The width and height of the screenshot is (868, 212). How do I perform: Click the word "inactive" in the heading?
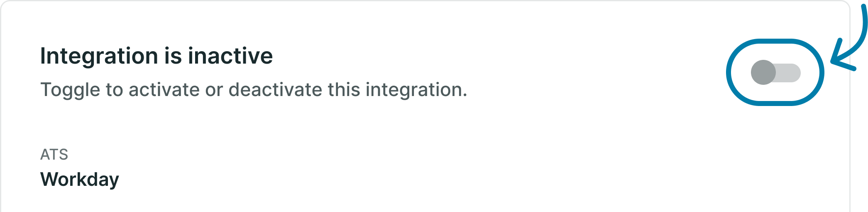(230, 56)
